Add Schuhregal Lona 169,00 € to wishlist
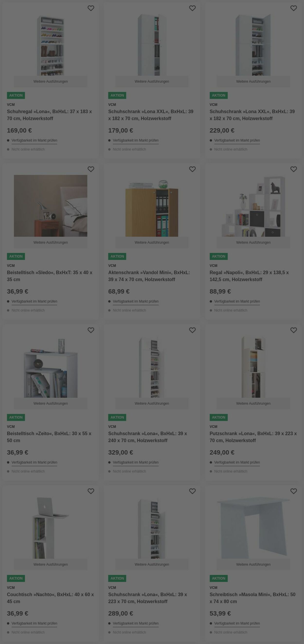The image size is (304, 644). point(91,8)
